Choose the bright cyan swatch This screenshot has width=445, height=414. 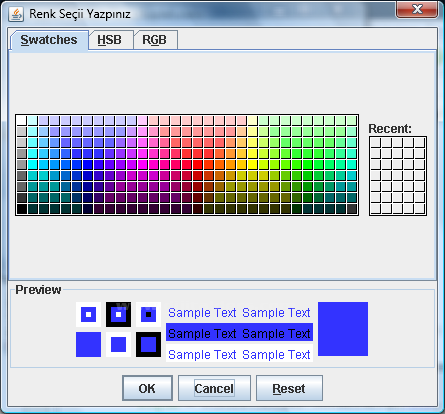coord(32,165)
